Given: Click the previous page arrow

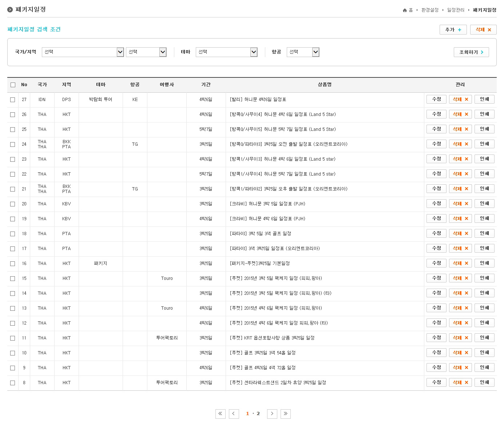Looking at the screenshot, I should [234, 414].
